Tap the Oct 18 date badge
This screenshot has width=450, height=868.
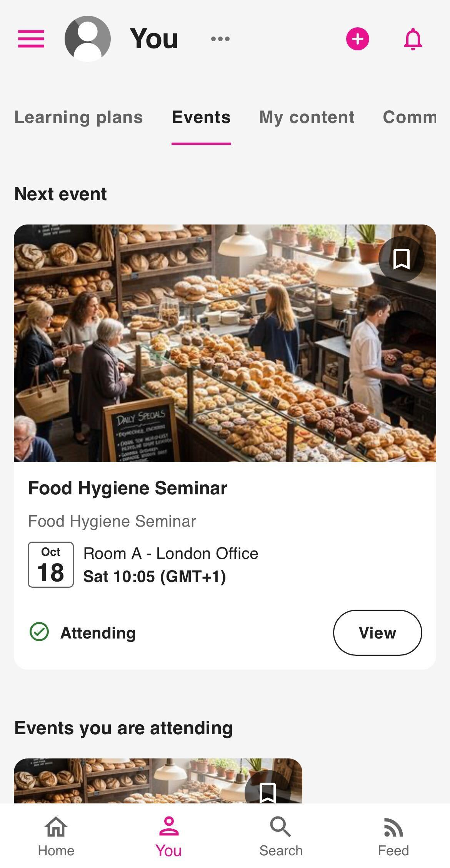[x=51, y=564]
